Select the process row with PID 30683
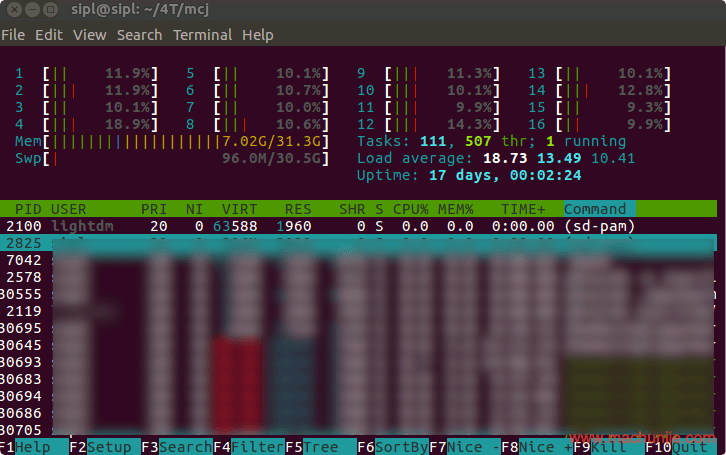The height and width of the screenshot is (455, 726). pyautogui.click(x=358, y=379)
